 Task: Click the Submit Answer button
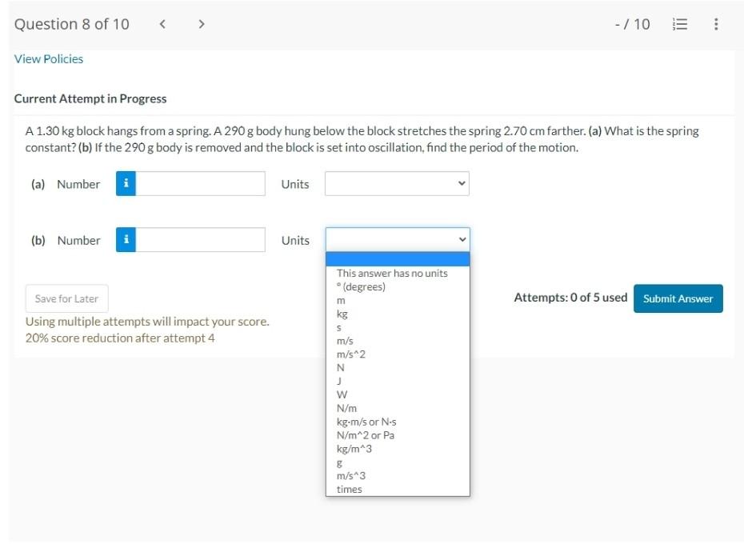coord(678,298)
